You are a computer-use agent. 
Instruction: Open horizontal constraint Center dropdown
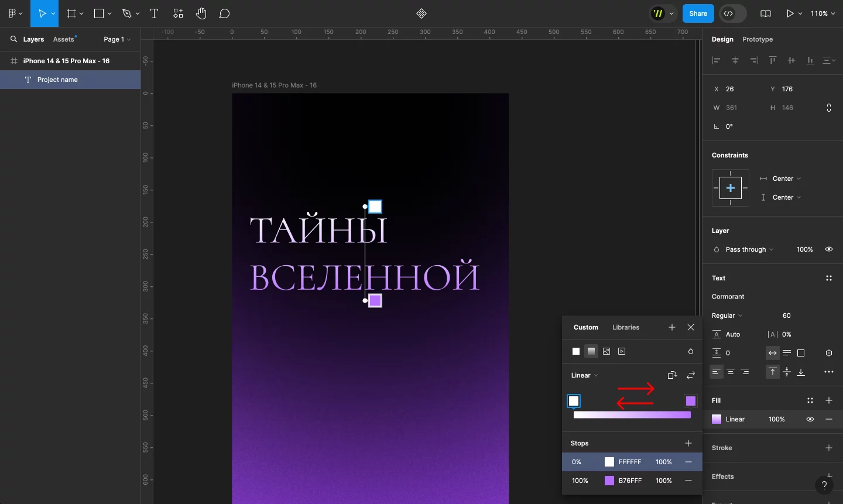tap(786, 179)
